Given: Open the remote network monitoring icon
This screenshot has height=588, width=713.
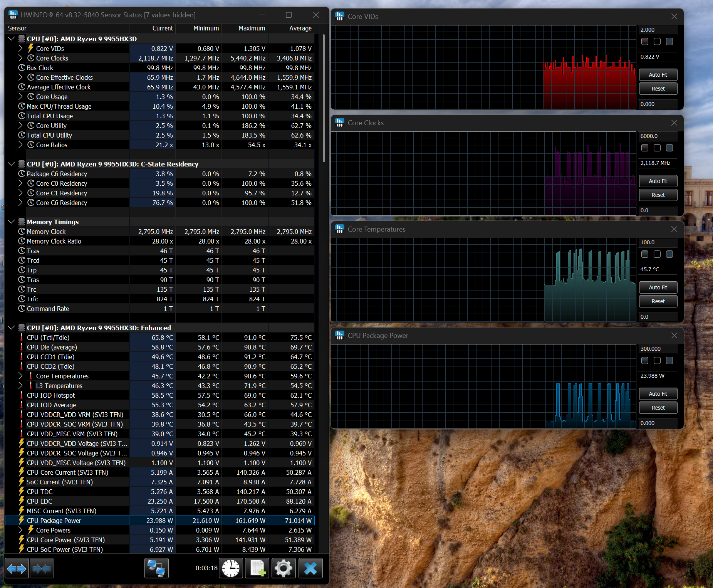Looking at the screenshot, I should click(x=156, y=568).
